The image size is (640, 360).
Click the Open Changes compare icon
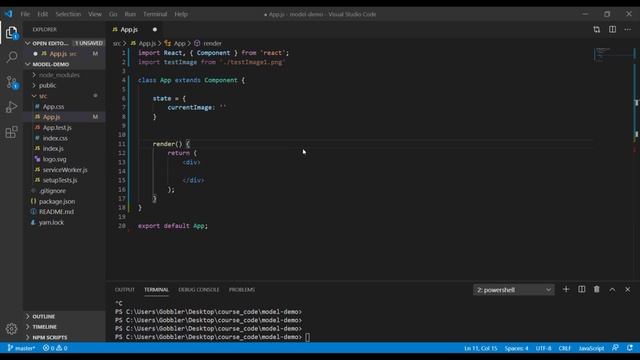[x=597, y=29]
